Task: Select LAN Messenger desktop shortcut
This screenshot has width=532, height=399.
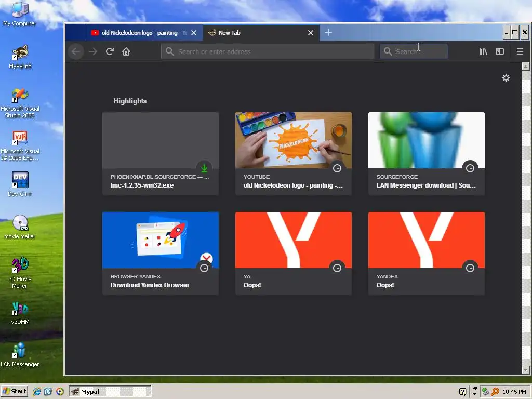Action: [20, 355]
